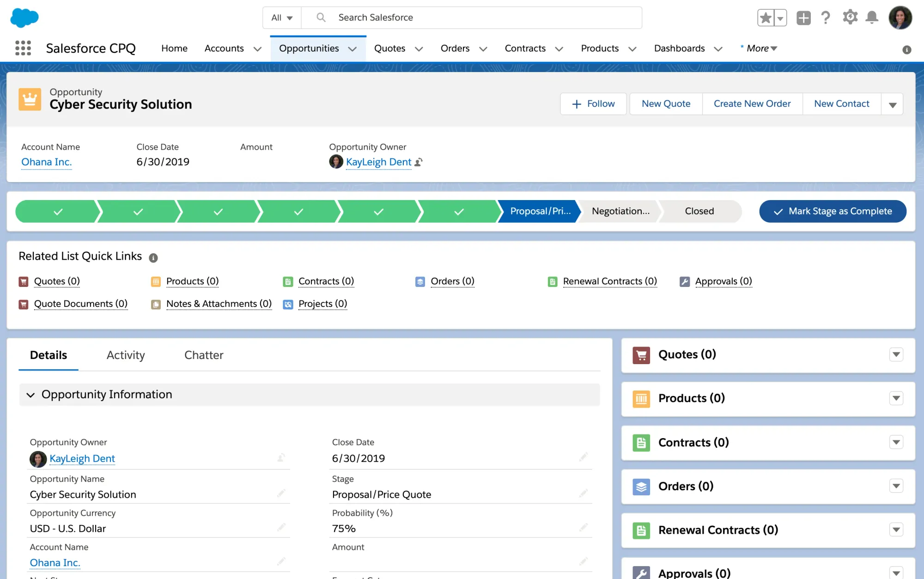Open the All search scope selector

[281, 17]
